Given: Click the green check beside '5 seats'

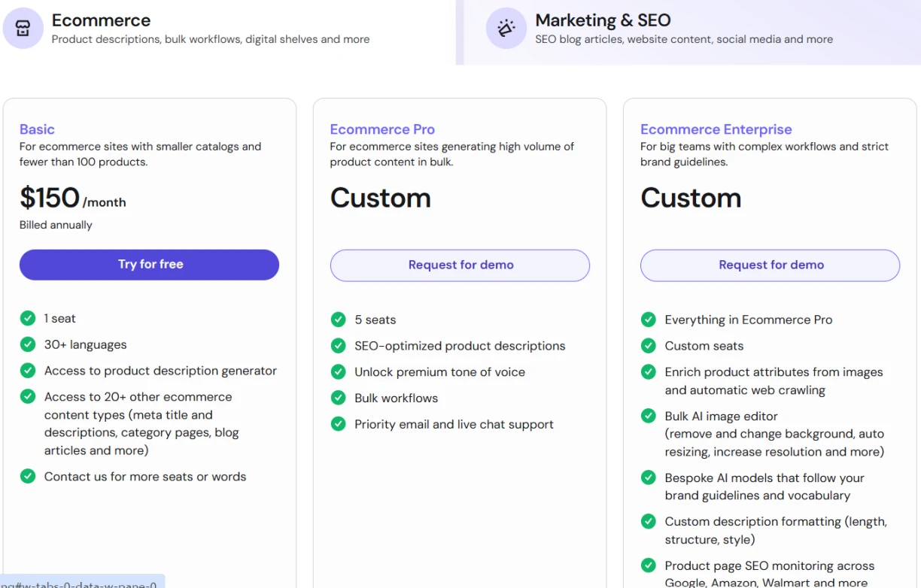Looking at the screenshot, I should 339,320.
